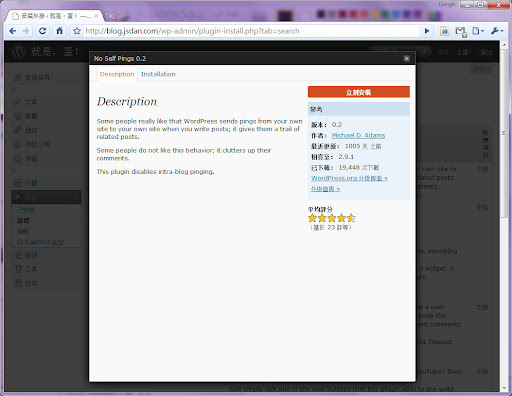Open the WordPress.org plugin page link
This screenshot has height=396, width=512.
(349, 178)
